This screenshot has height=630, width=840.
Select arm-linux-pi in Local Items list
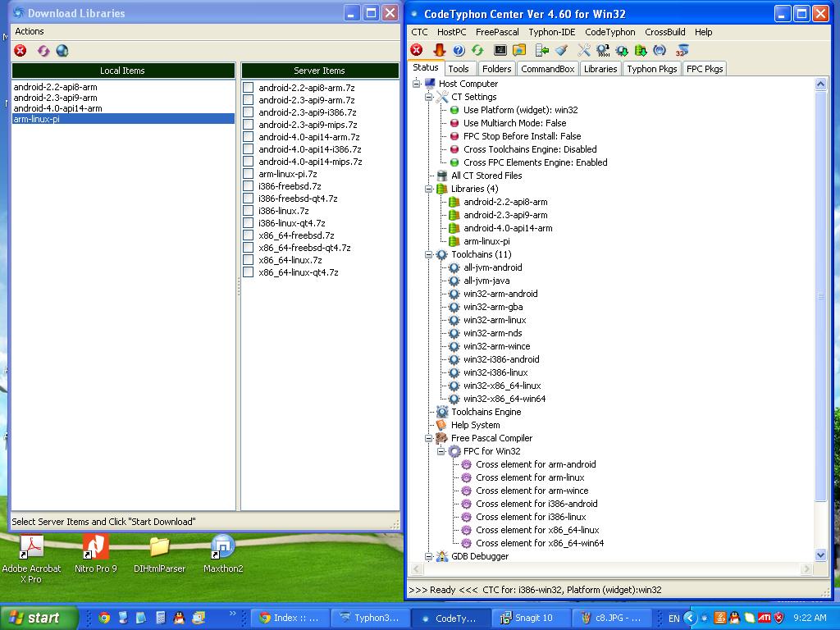pos(123,119)
